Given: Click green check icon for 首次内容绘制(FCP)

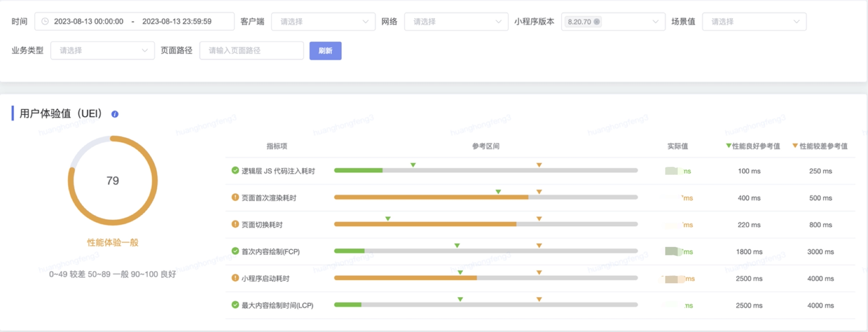Looking at the screenshot, I should point(235,251).
